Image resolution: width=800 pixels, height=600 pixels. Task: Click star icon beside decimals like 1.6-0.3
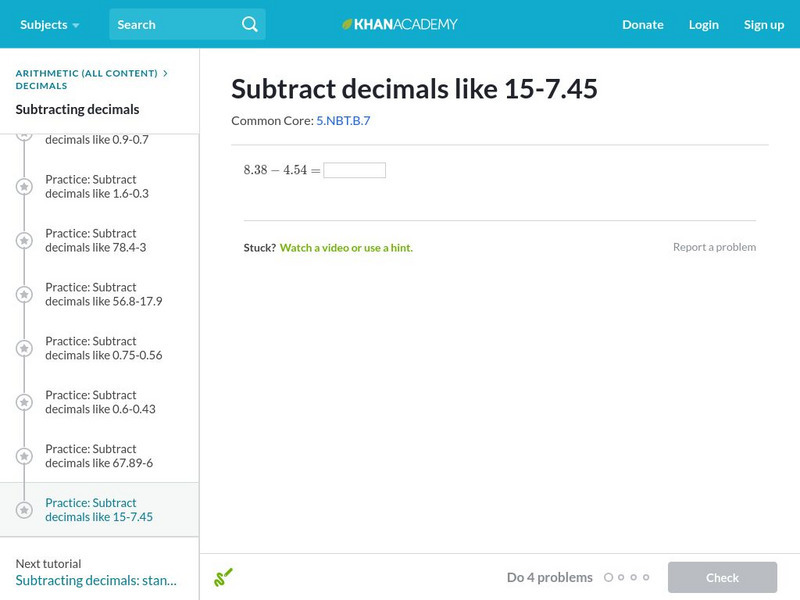coord(24,187)
